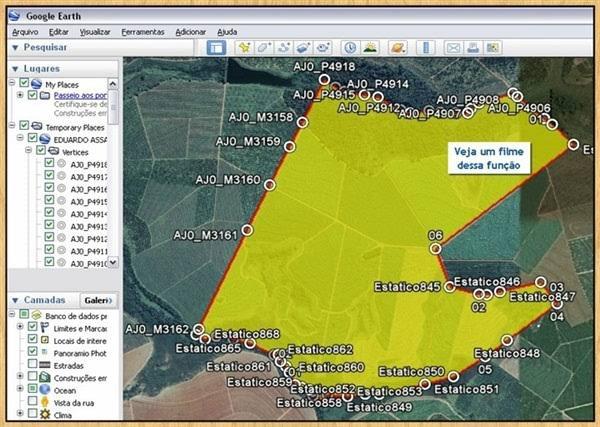Click the AJ0_M3158 map placemark circle
This screenshot has height=427, width=600.
click(302, 122)
